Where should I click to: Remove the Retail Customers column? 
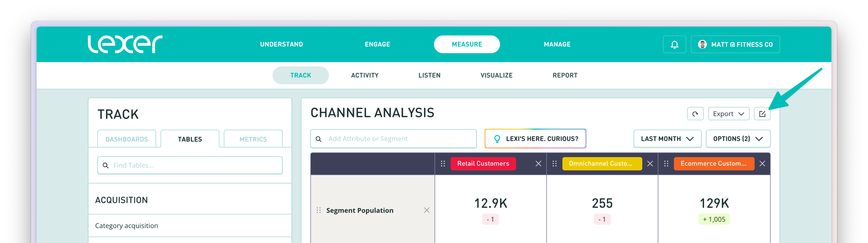[538, 163]
